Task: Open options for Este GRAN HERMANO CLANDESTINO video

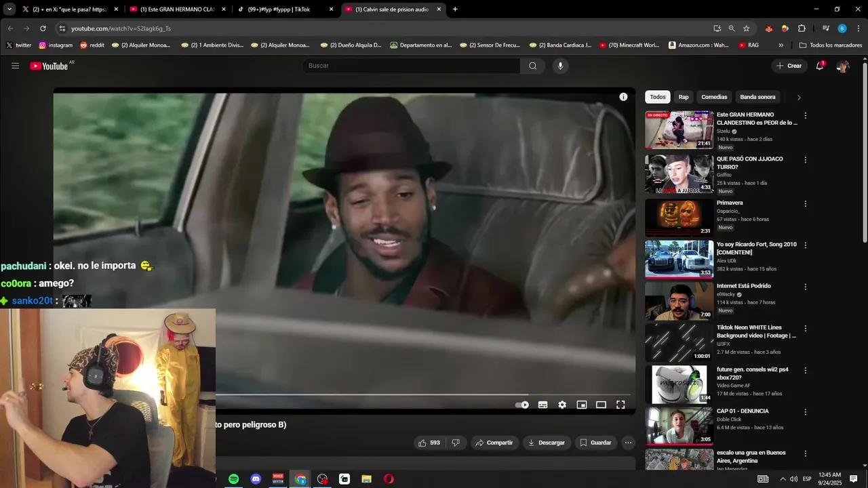Action: click(806, 116)
